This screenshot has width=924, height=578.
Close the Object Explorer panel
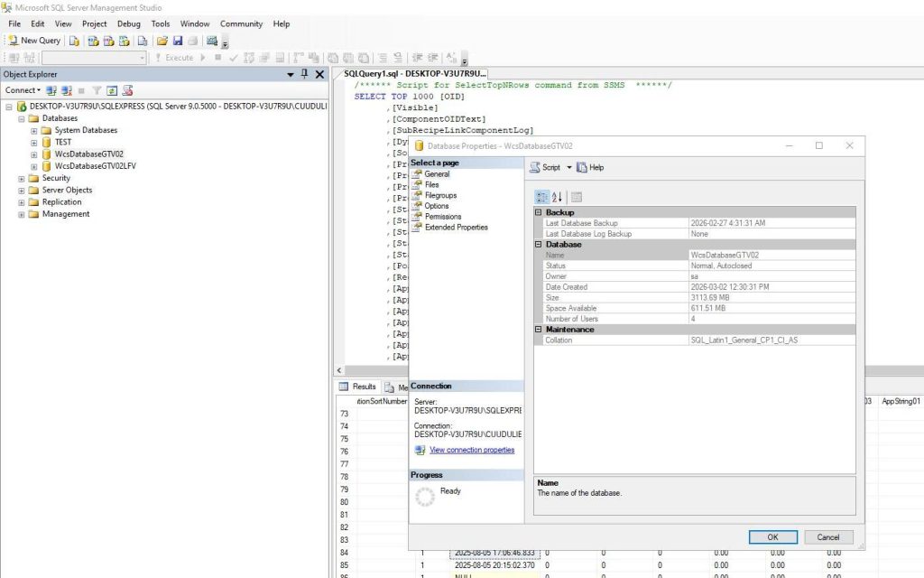319,74
